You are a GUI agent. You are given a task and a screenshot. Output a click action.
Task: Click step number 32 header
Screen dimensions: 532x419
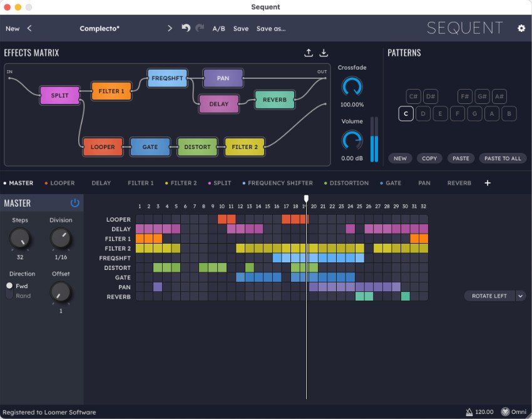[x=424, y=206]
